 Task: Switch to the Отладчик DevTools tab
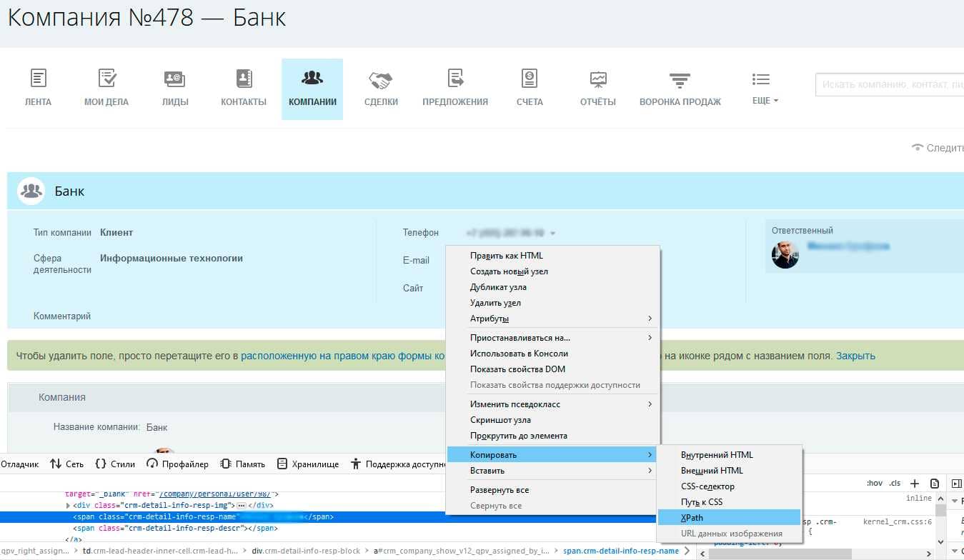(19, 464)
